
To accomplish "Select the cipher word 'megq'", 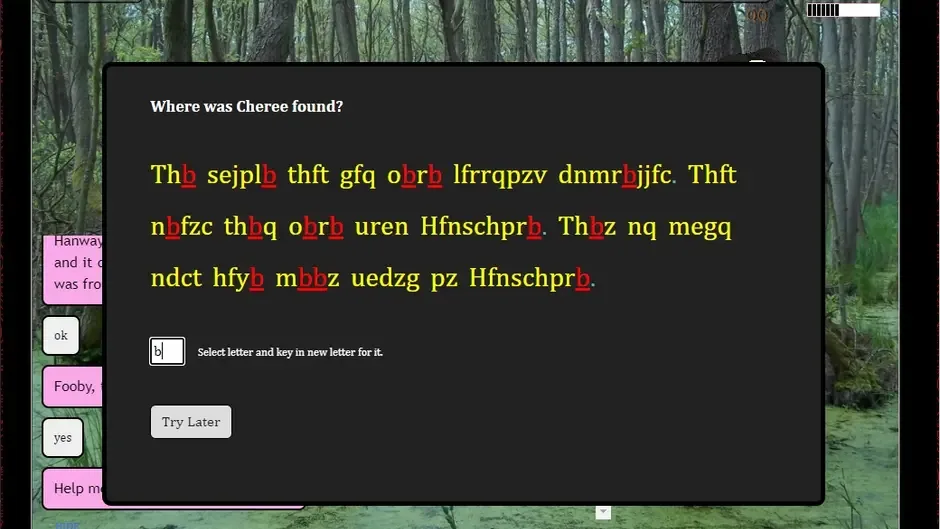I will click(700, 227).
